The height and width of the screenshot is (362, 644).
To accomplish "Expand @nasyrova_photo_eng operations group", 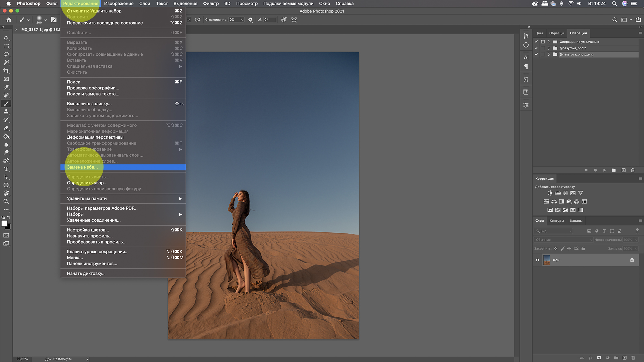I will 550,54.
